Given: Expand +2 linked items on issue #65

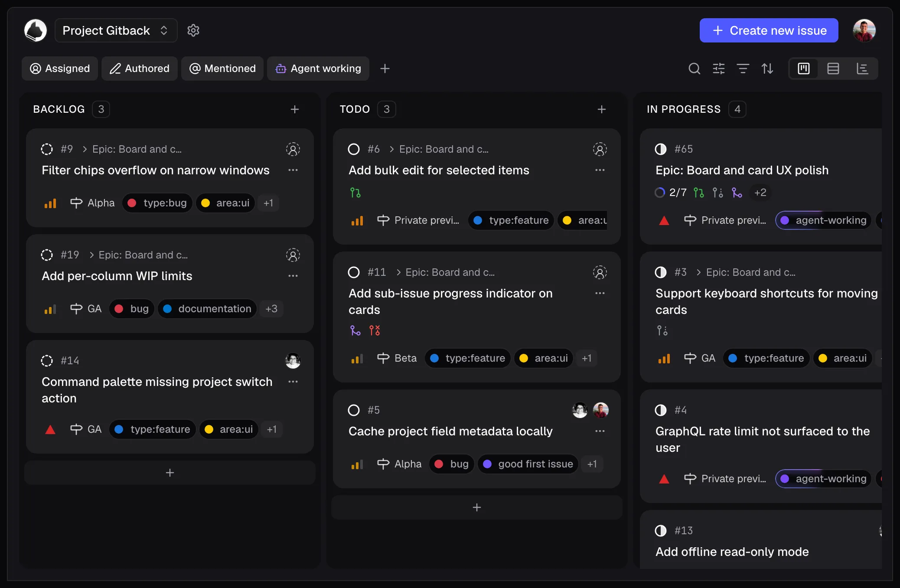Looking at the screenshot, I should 760,193.
